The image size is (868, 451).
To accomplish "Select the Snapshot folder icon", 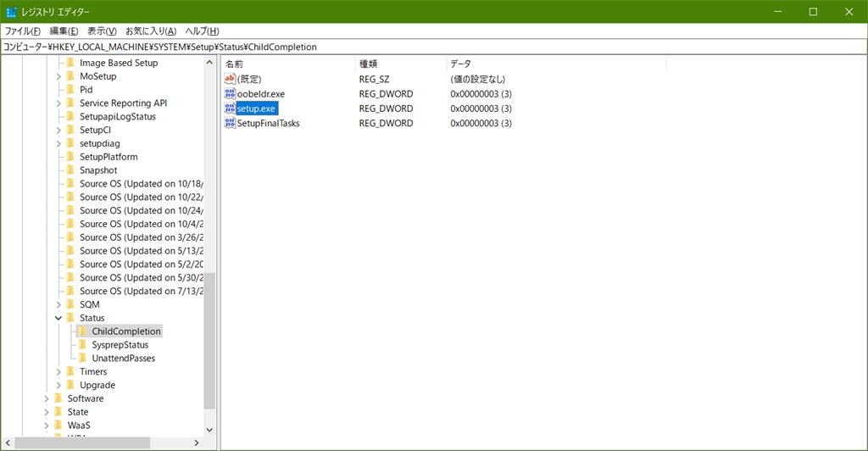I will tap(70, 170).
